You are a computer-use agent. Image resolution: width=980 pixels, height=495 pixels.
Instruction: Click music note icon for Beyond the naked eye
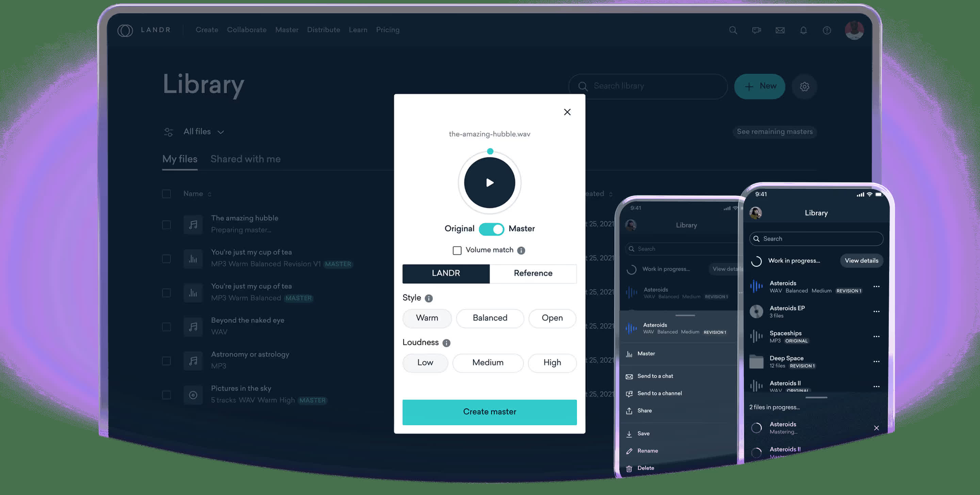193,327
